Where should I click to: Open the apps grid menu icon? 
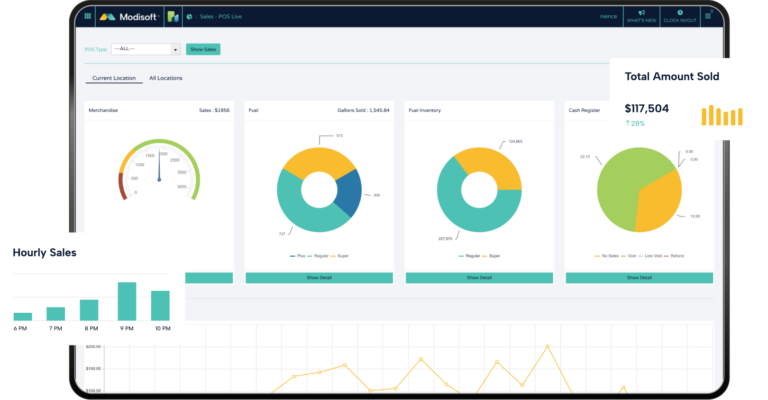click(87, 16)
